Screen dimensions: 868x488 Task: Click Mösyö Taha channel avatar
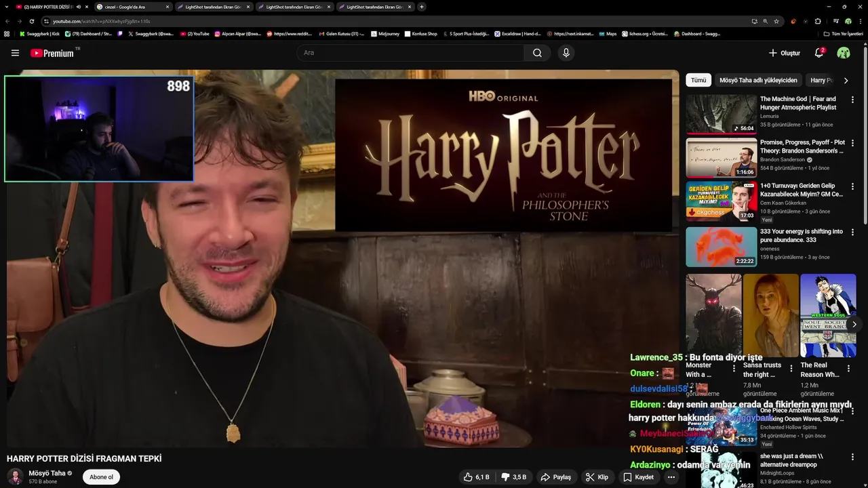point(15,477)
